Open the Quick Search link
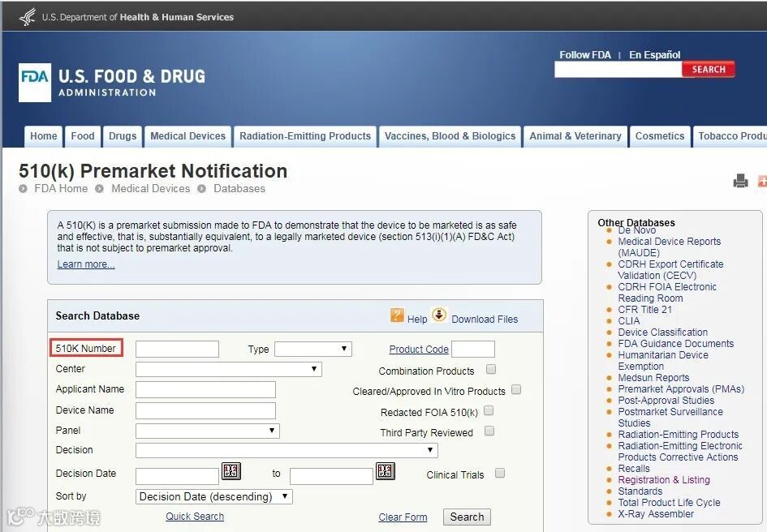The image size is (767, 532). pos(195,517)
